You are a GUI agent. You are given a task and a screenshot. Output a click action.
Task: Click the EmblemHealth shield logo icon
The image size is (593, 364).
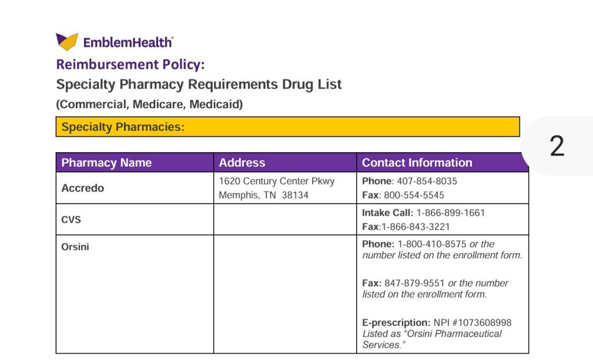point(67,42)
